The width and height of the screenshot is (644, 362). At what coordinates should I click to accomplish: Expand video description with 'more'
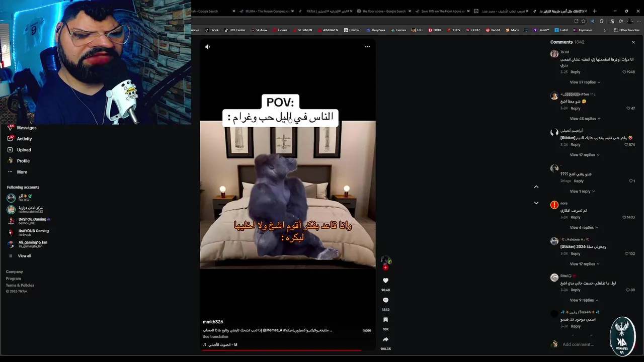point(367,330)
